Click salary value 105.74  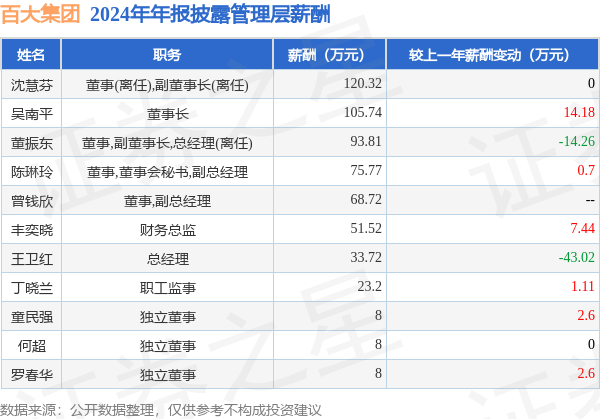tap(362, 112)
